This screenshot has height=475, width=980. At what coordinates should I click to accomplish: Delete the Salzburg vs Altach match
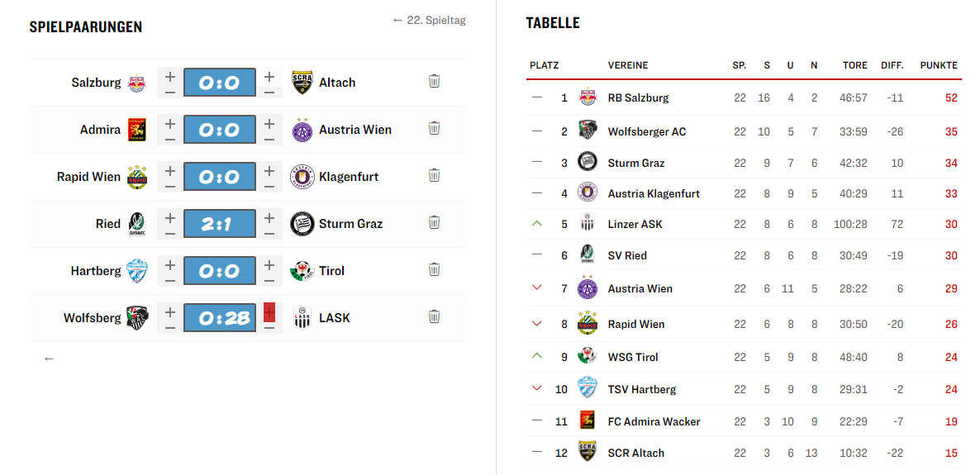435,82
